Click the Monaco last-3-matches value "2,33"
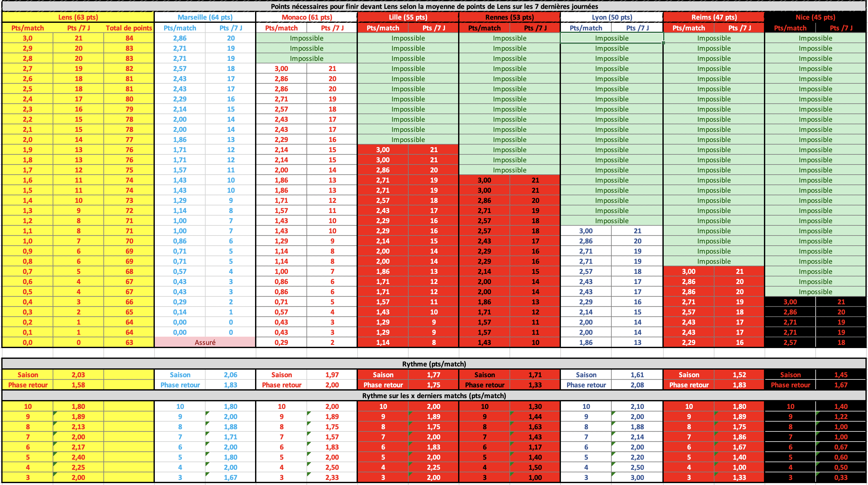Image resolution: width=868 pixels, height=485 pixels. (332, 477)
